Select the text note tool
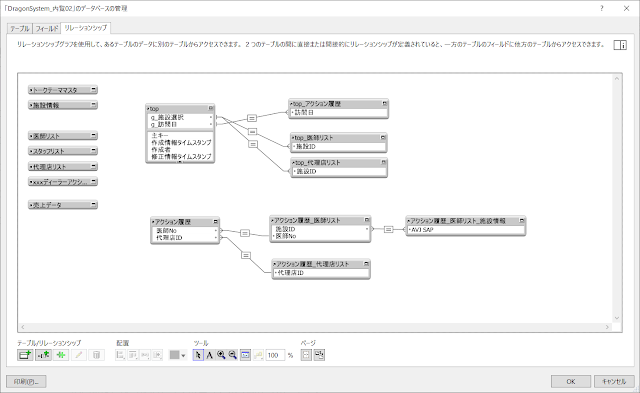The width and height of the screenshot is (640, 393). click(x=209, y=355)
